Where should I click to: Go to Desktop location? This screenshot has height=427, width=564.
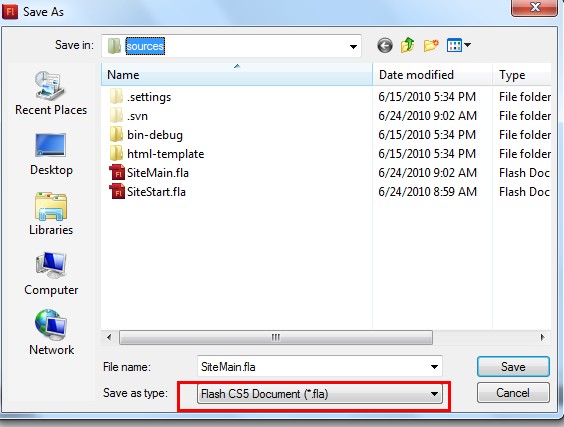[51, 154]
